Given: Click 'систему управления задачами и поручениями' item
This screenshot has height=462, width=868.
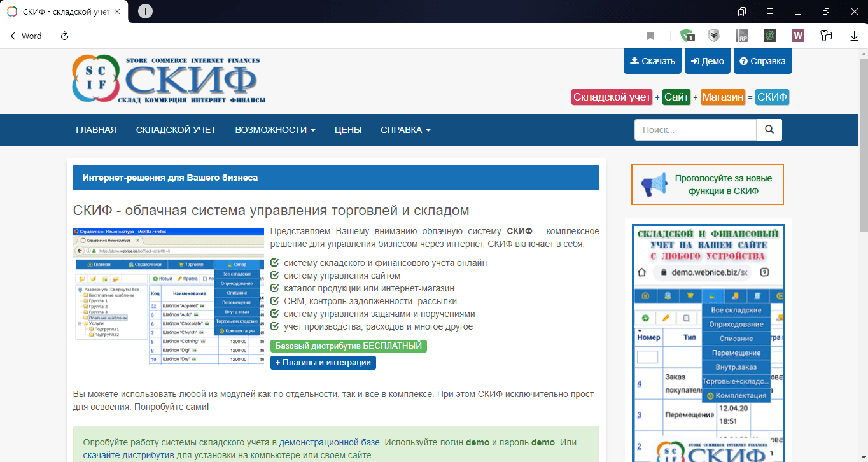Looking at the screenshot, I should [379, 314].
